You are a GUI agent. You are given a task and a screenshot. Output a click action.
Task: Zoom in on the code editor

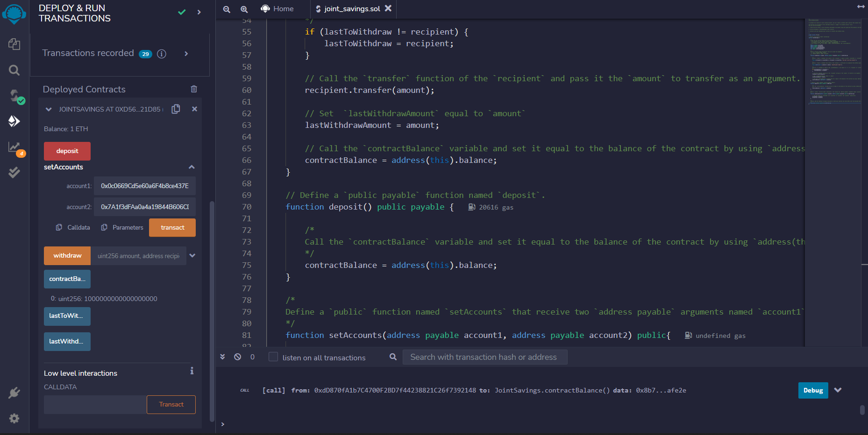pos(244,9)
